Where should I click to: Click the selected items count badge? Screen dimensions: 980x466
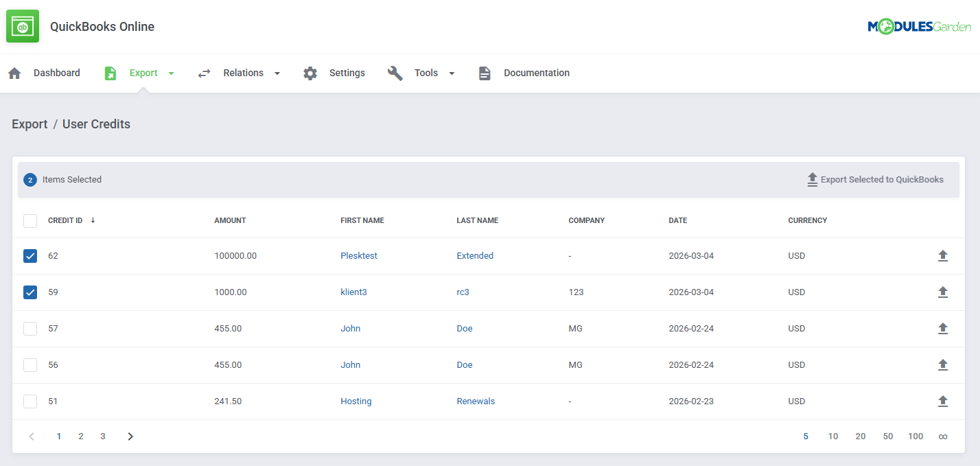coord(30,180)
